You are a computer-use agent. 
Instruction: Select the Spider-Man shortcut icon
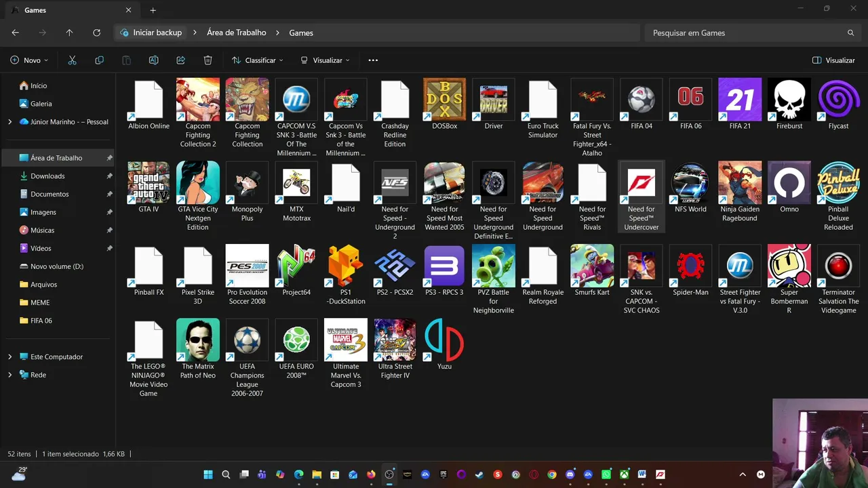point(690,266)
